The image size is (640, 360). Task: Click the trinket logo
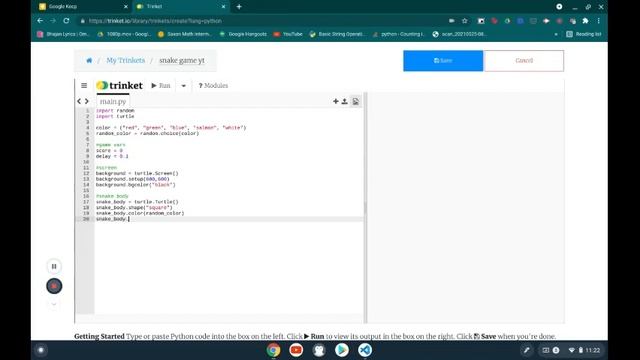point(119,85)
